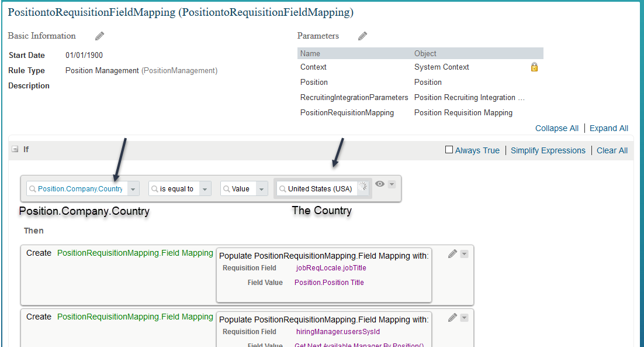Edit Basic Information with pencil icon
644x347 pixels.
pos(99,36)
